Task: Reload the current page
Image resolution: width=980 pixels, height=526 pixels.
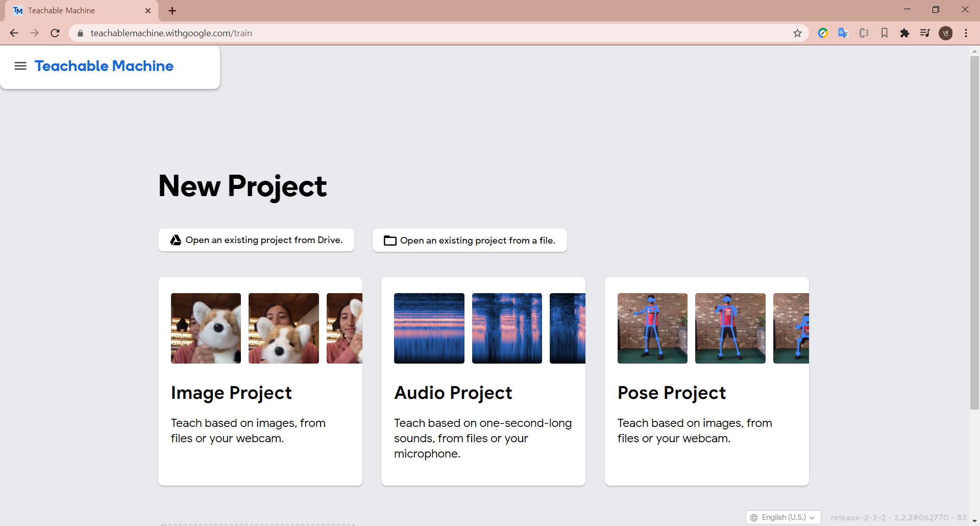Action: click(x=55, y=33)
